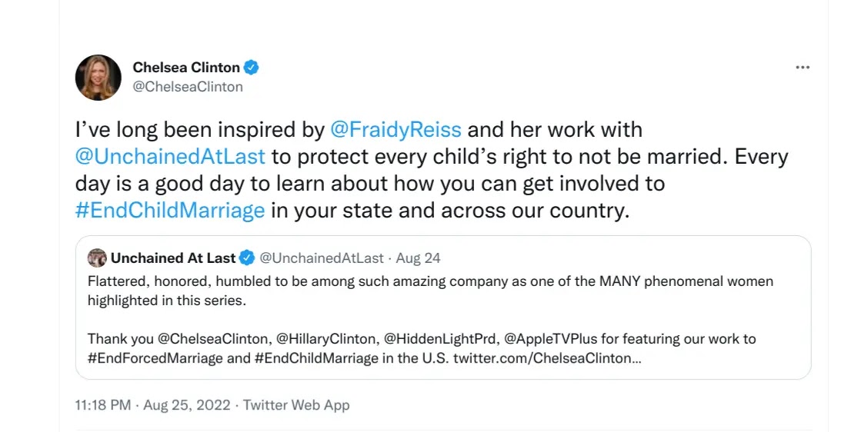Click the 11:18 PM · Aug 25, 2022 timestamp
This screenshot has width=868, height=432.
154,404
